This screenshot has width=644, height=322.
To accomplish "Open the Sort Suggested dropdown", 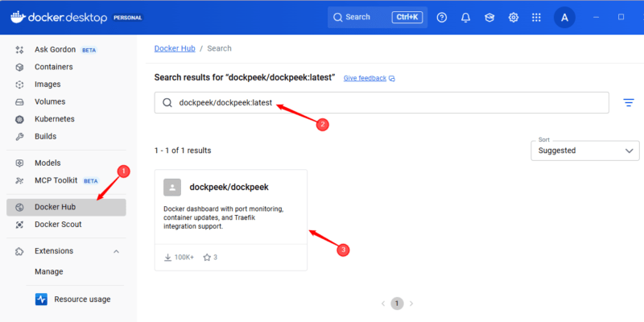I will 585,151.
